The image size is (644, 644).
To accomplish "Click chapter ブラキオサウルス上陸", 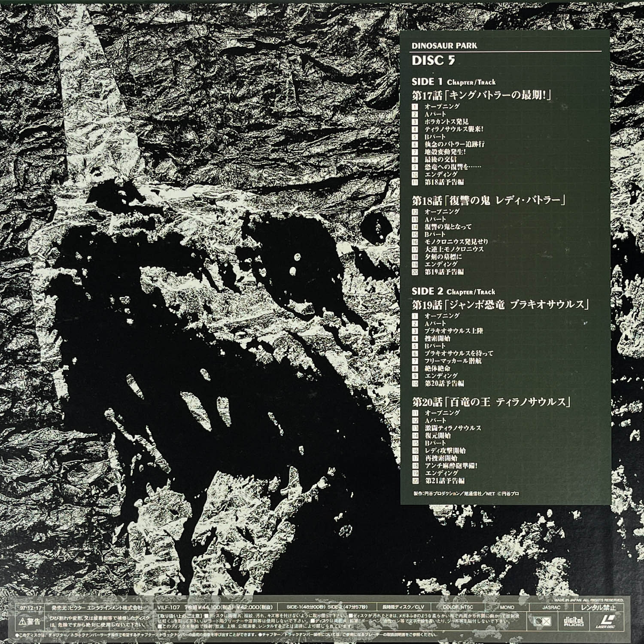I will point(453,331).
